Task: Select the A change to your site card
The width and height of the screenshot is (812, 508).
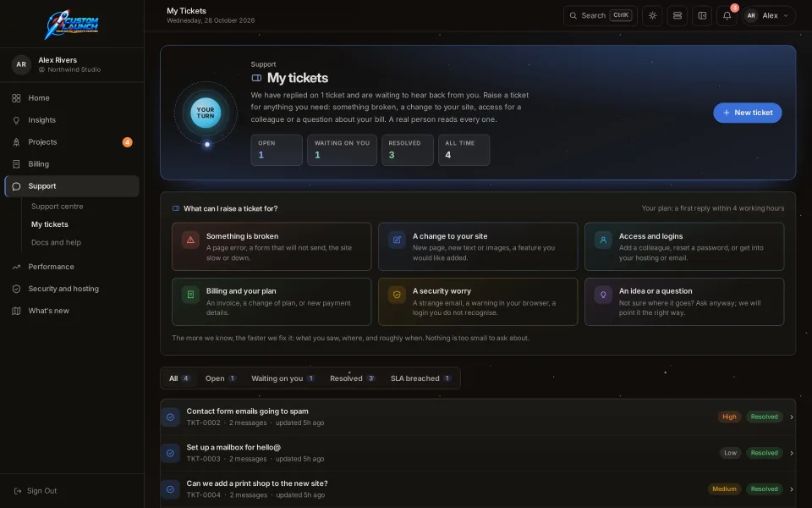Action: [477, 246]
